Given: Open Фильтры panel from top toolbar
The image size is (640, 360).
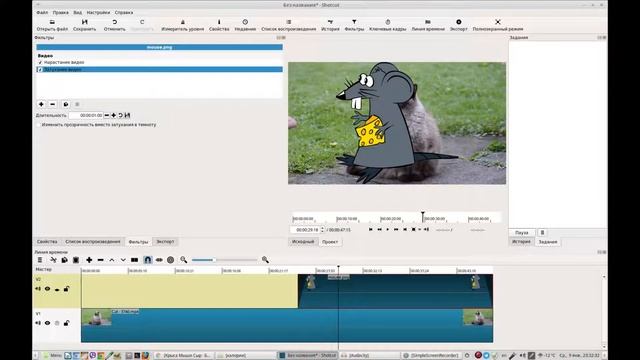Looking at the screenshot, I should pos(354,25).
